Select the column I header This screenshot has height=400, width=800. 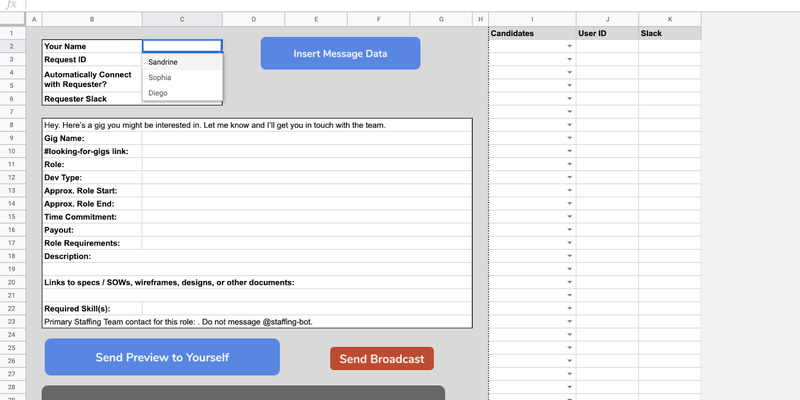point(532,19)
